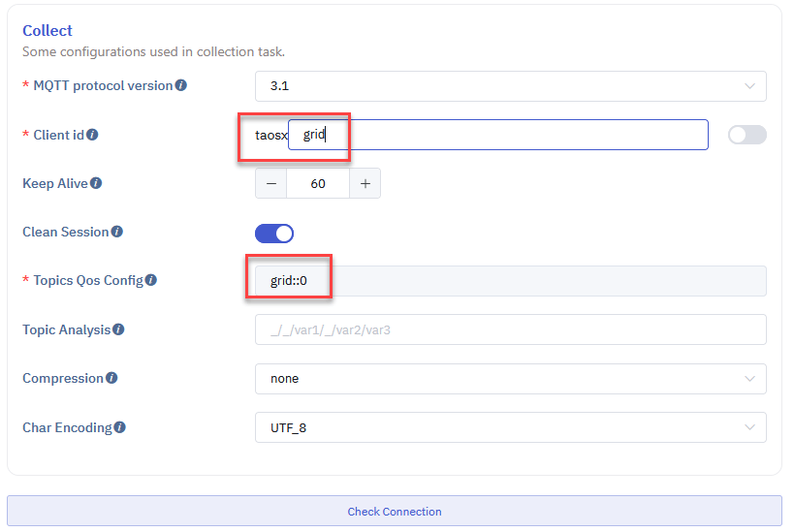Click the Compression info icon
This screenshot has height=532, width=794.
point(111,378)
